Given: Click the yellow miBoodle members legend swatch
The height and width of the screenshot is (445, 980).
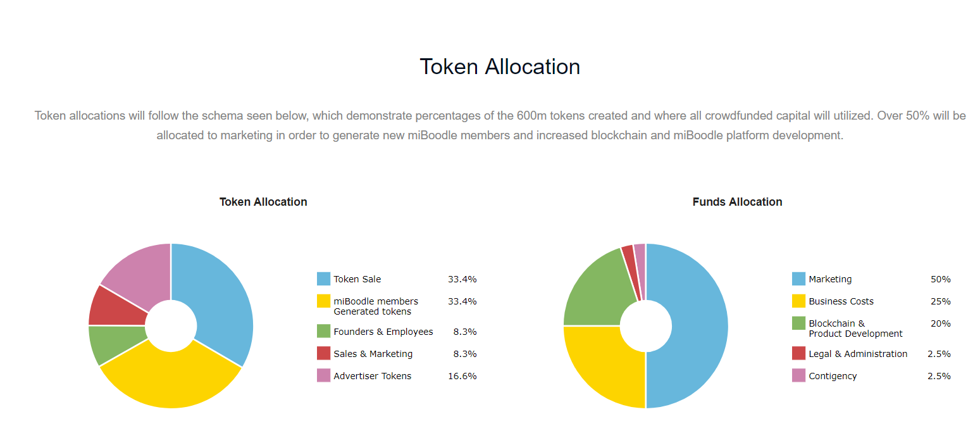Looking at the screenshot, I should point(323,301).
